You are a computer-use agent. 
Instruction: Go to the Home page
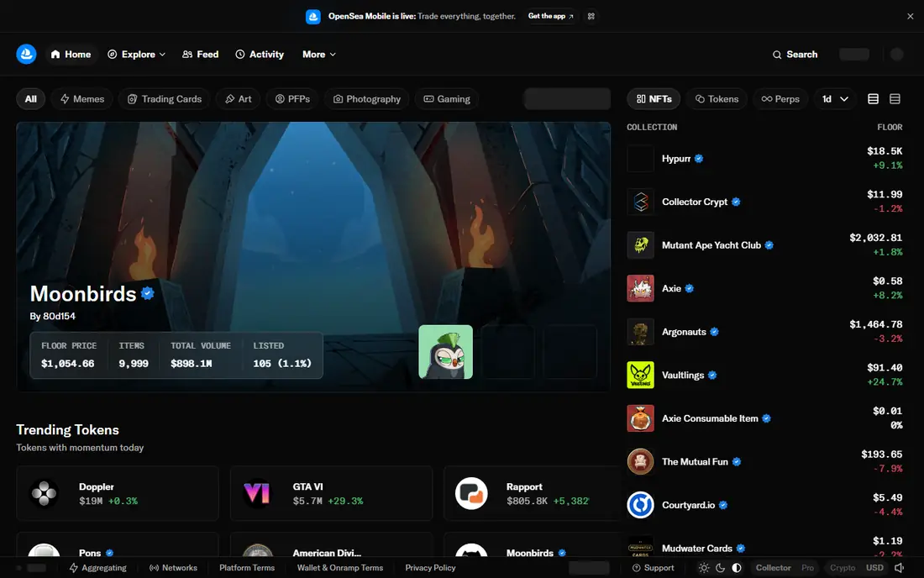tap(71, 55)
